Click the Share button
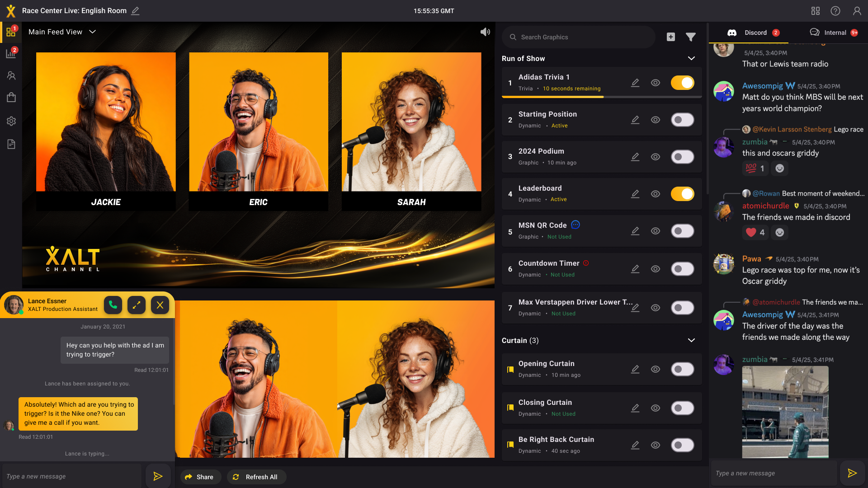 tap(200, 477)
